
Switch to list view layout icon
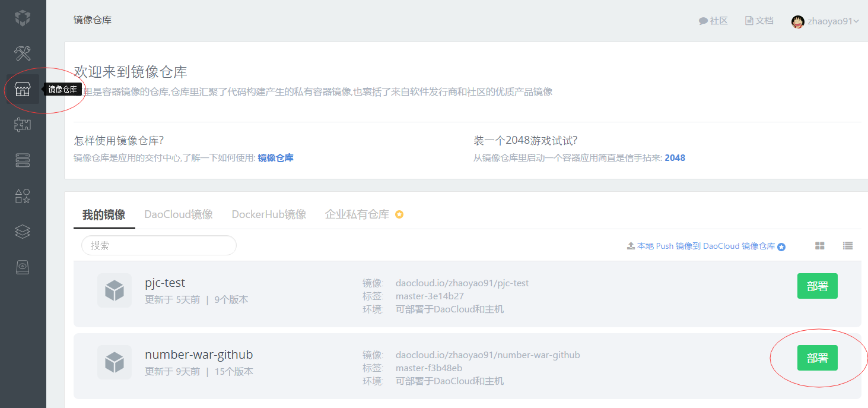click(x=848, y=246)
